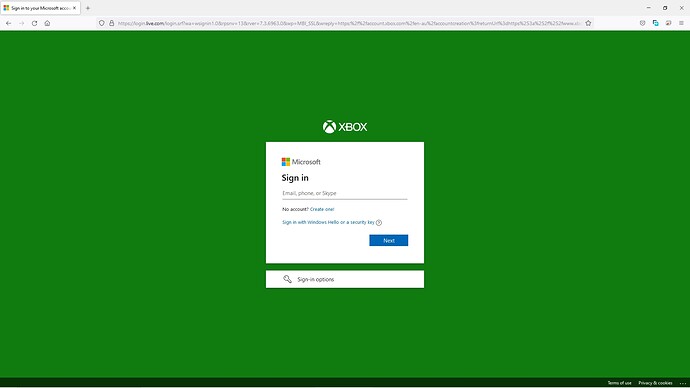Open the sidebar extension icon next to the menu
The height and width of the screenshot is (388, 690).
668,23
